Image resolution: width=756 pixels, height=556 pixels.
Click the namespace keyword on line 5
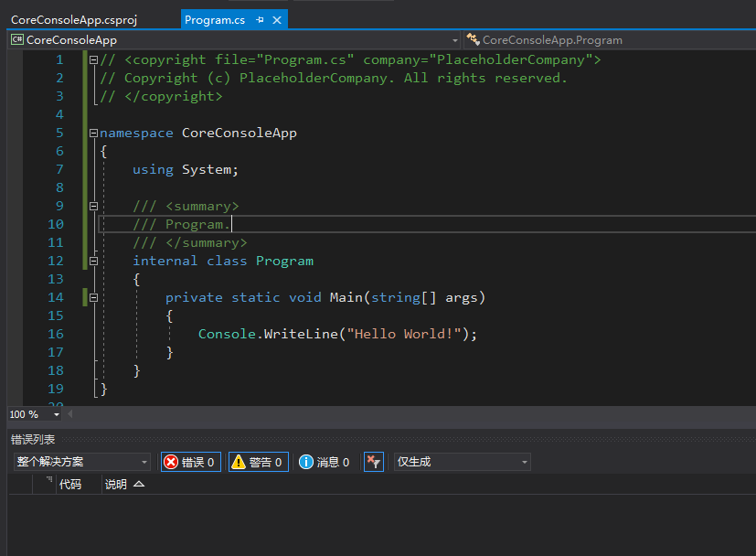[x=136, y=134]
